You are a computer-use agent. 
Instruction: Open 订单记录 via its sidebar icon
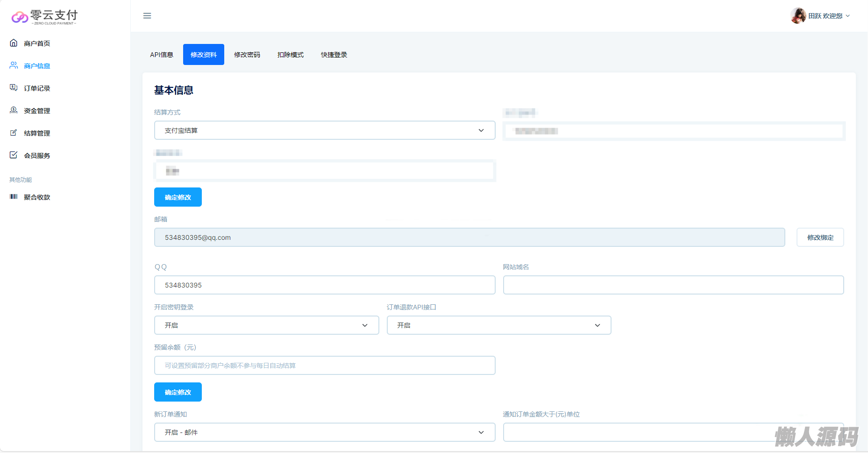pos(14,88)
